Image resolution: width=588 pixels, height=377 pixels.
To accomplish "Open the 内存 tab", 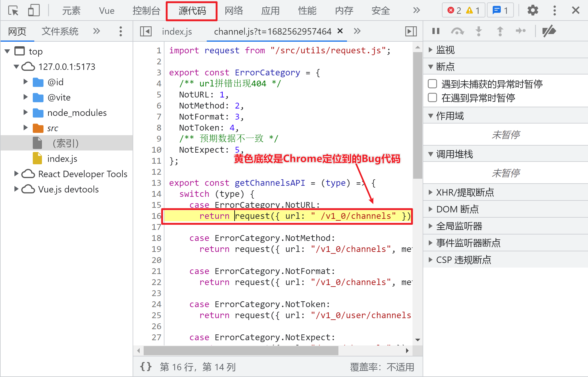I will [344, 11].
